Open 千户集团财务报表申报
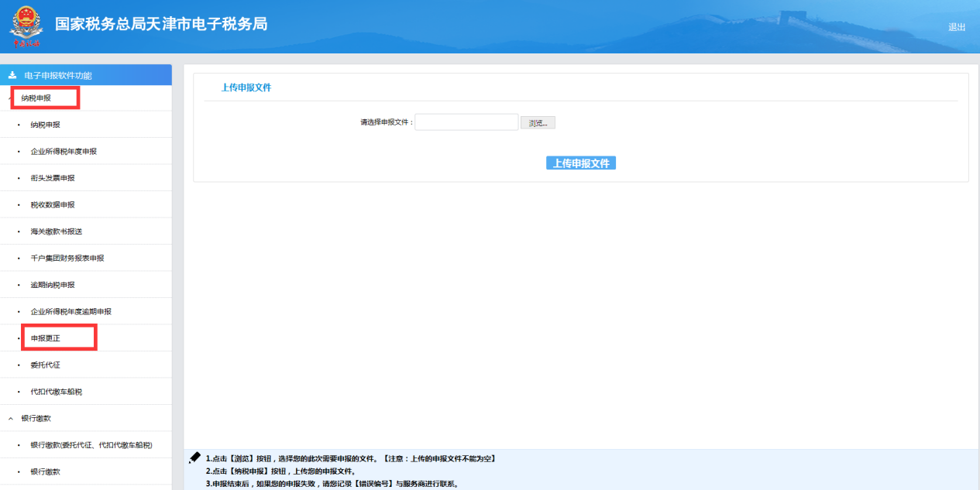The image size is (980, 490). point(67,259)
